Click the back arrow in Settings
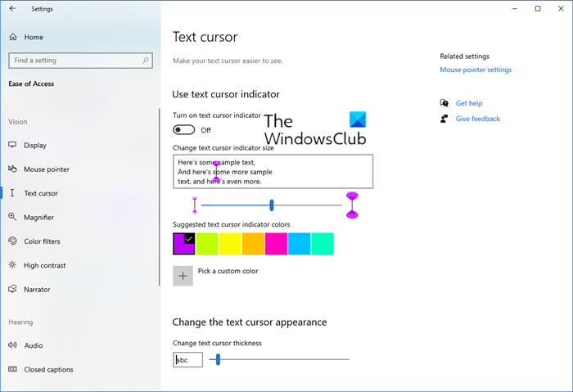 pos(12,8)
